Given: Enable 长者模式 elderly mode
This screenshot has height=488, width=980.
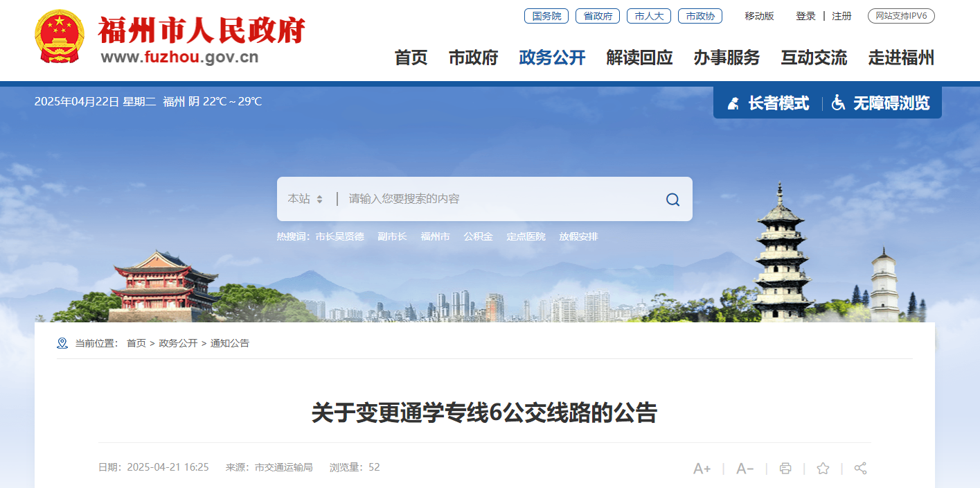Looking at the screenshot, I should click(x=767, y=103).
